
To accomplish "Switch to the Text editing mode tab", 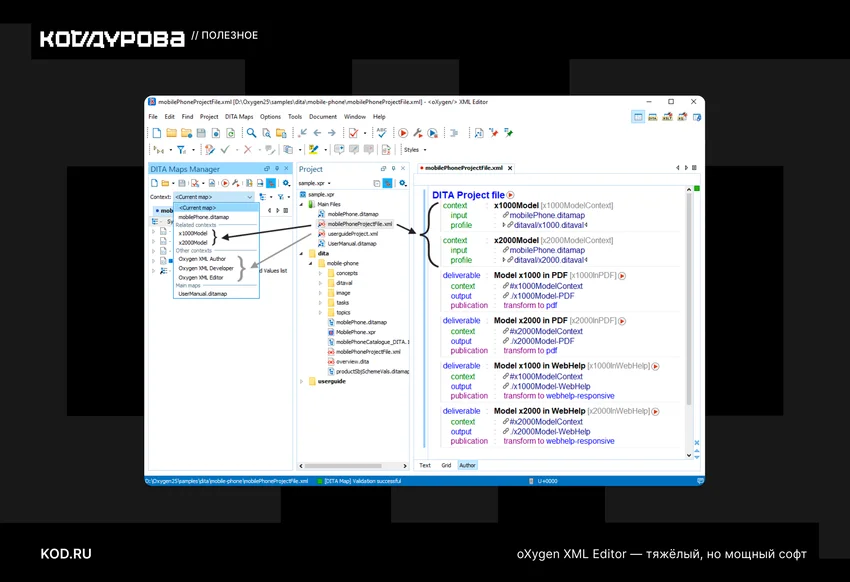I will [425, 465].
